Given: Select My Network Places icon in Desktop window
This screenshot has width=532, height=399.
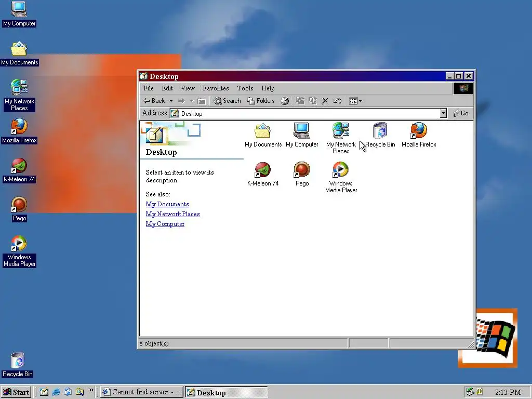Looking at the screenshot, I should (x=341, y=138).
